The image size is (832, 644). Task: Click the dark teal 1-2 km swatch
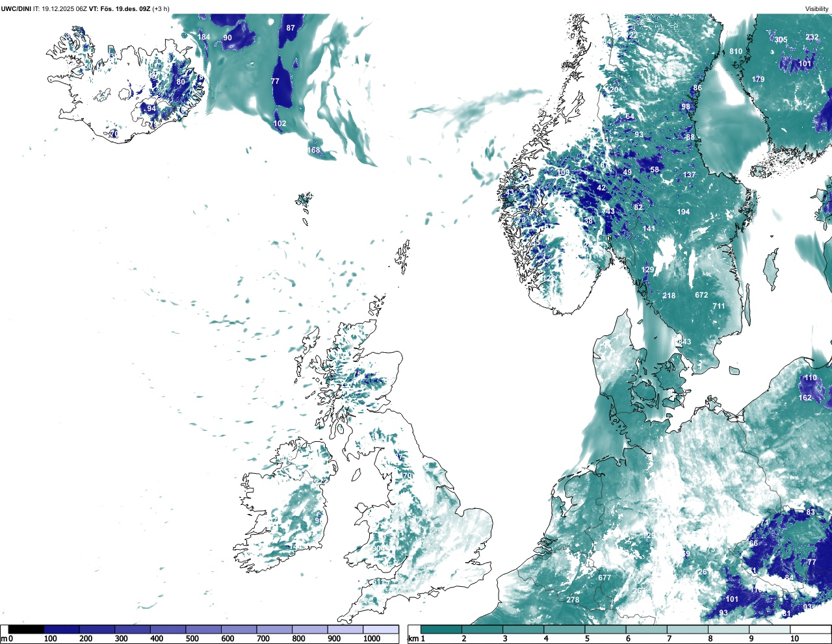(441, 629)
